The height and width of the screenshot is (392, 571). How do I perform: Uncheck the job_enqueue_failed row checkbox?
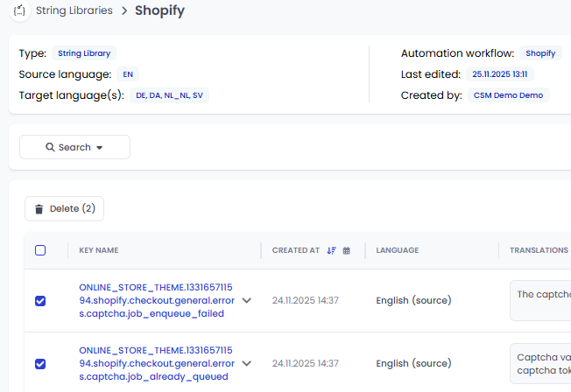[x=40, y=300]
